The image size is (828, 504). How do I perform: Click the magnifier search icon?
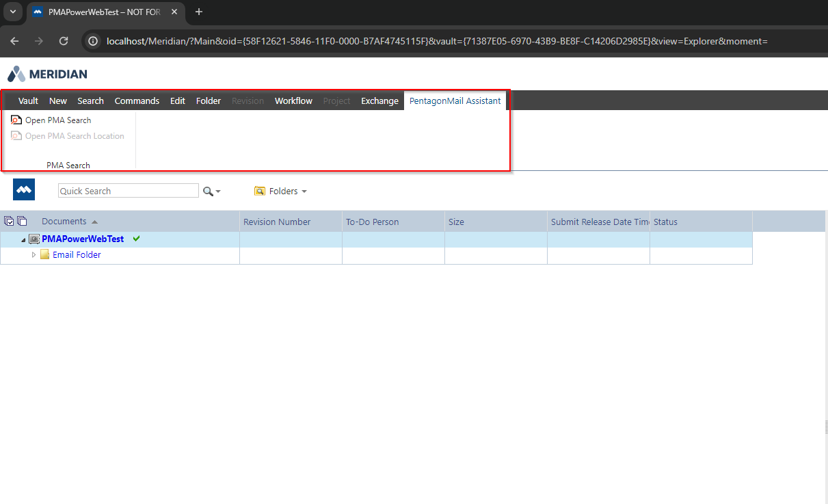[208, 191]
